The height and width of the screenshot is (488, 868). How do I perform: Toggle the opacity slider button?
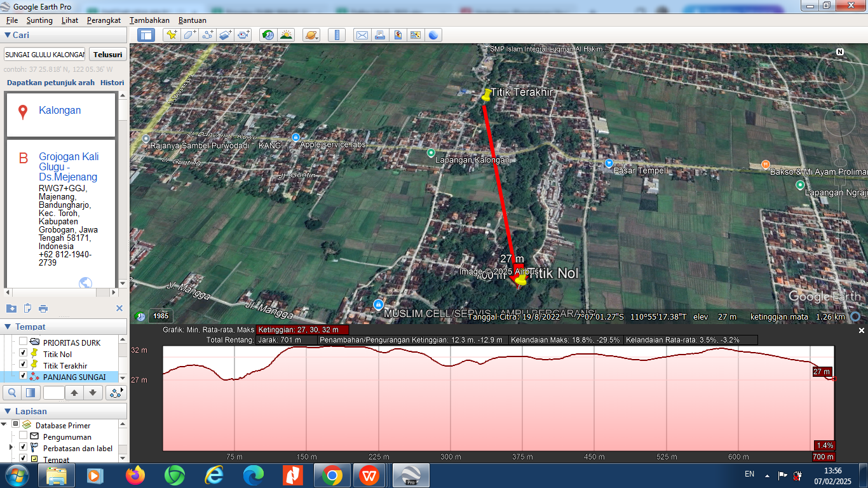[x=29, y=393]
